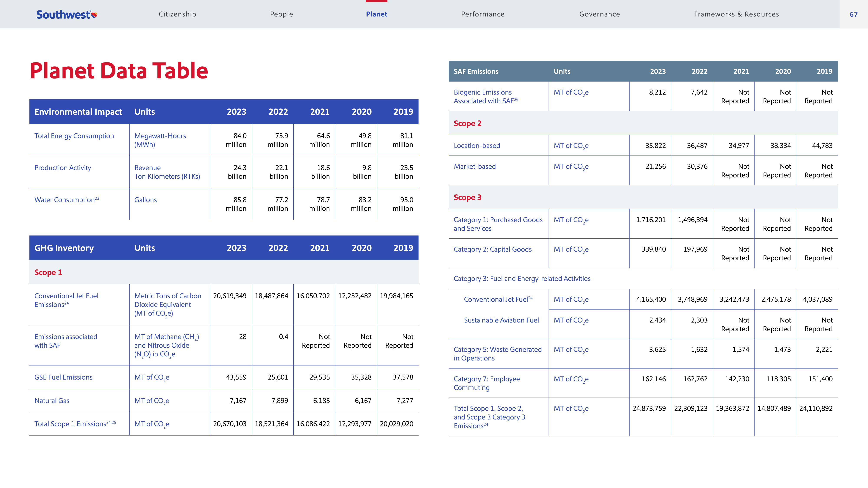Select the 20,670,103 total value
Viewport: 868px width, 488px height.
pos(230,424)
